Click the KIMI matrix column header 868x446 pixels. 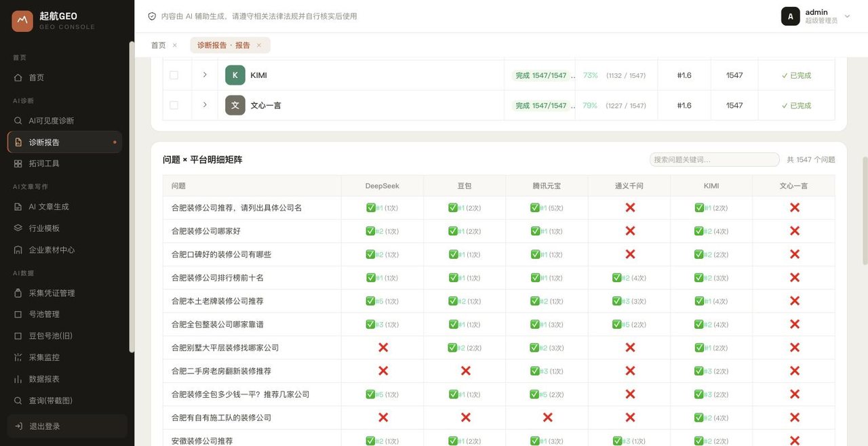pos(711,186)
